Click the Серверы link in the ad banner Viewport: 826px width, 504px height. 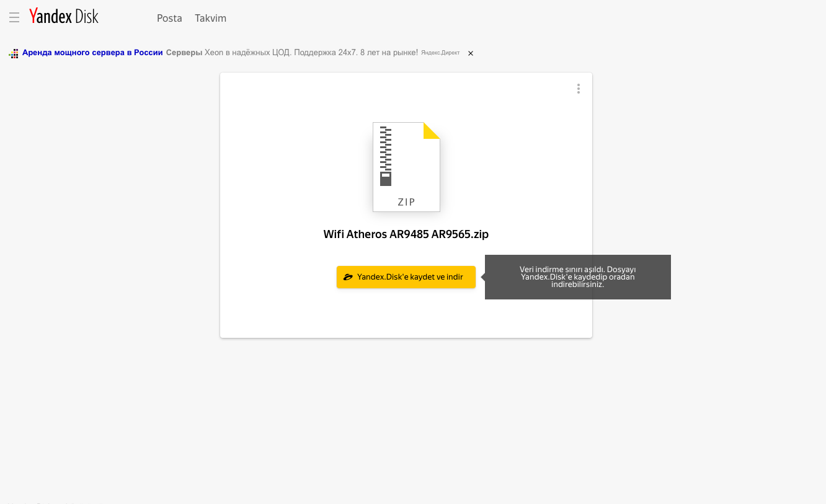pos(184,53)
